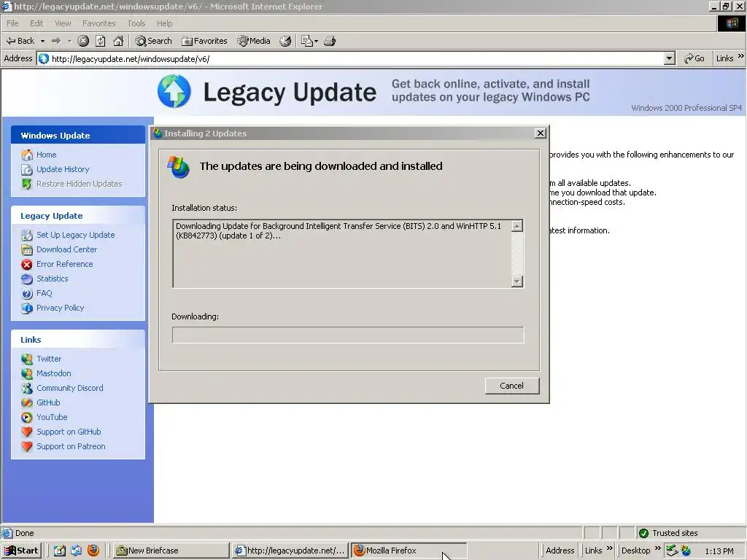Click the first quick launch icon next to Start
The image size is (747, 560).
tap(59, 551)
